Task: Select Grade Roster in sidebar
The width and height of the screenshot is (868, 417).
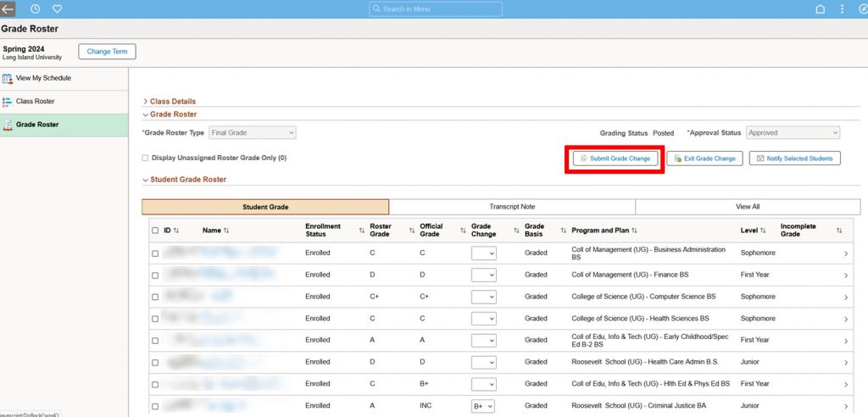Action: tap(64, 125)
